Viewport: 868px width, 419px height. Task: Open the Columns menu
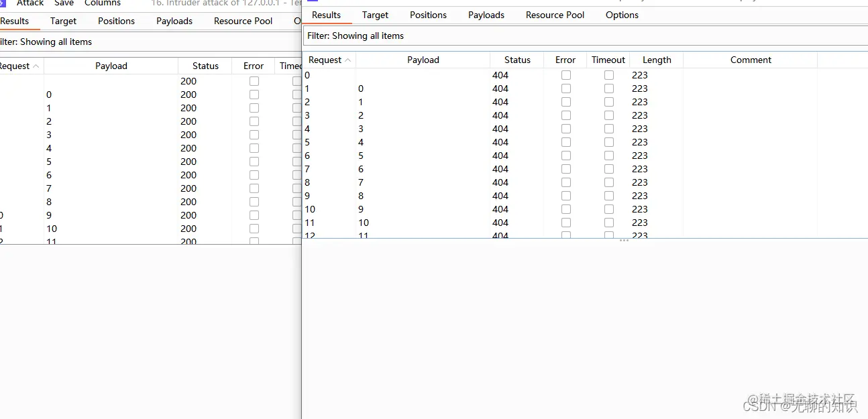point(103,3)
